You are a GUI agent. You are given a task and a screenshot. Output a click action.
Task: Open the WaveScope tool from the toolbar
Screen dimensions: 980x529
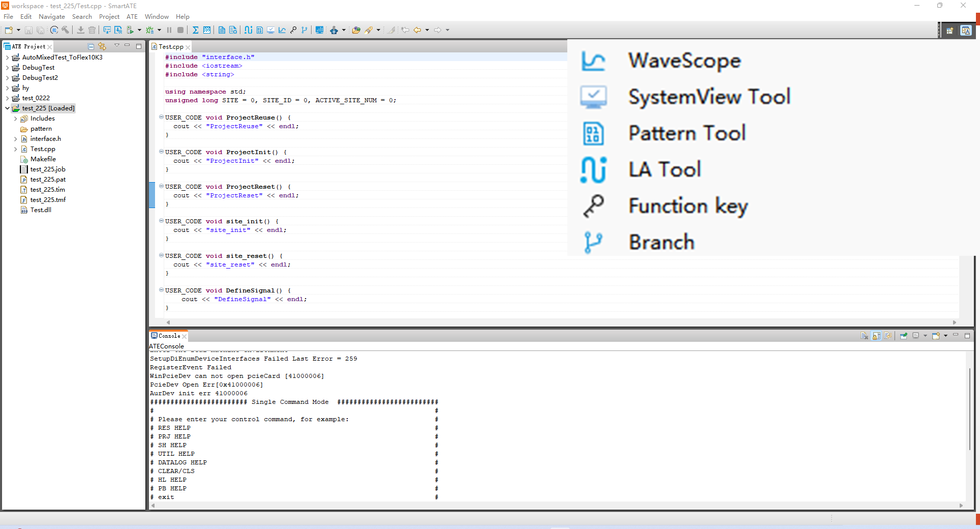282,30
